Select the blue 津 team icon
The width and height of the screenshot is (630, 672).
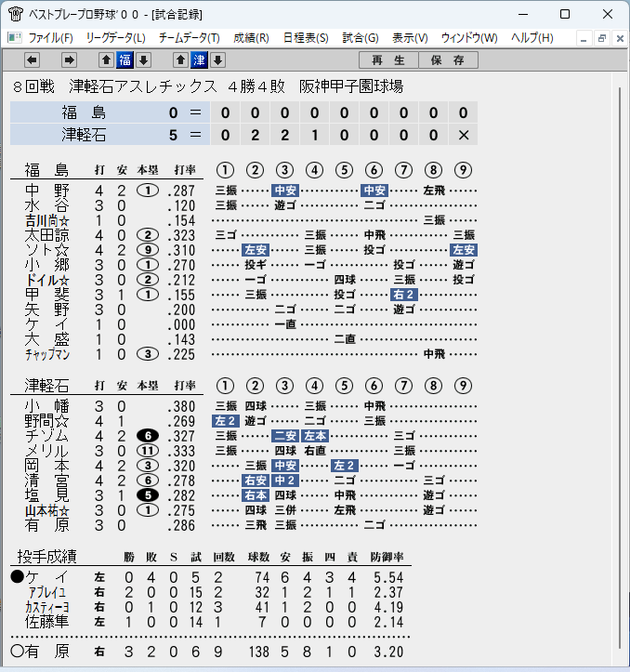click(199, 60)
